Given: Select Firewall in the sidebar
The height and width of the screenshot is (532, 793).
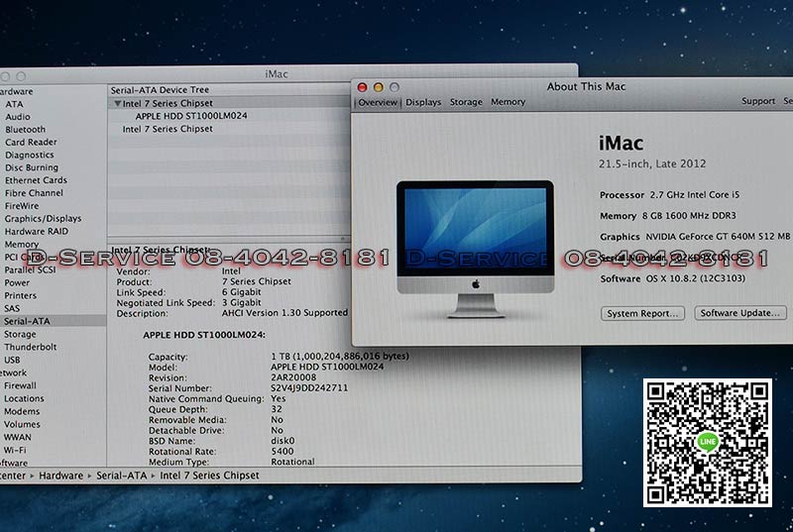Looking at the screenshot, I should tap(20, 385).
